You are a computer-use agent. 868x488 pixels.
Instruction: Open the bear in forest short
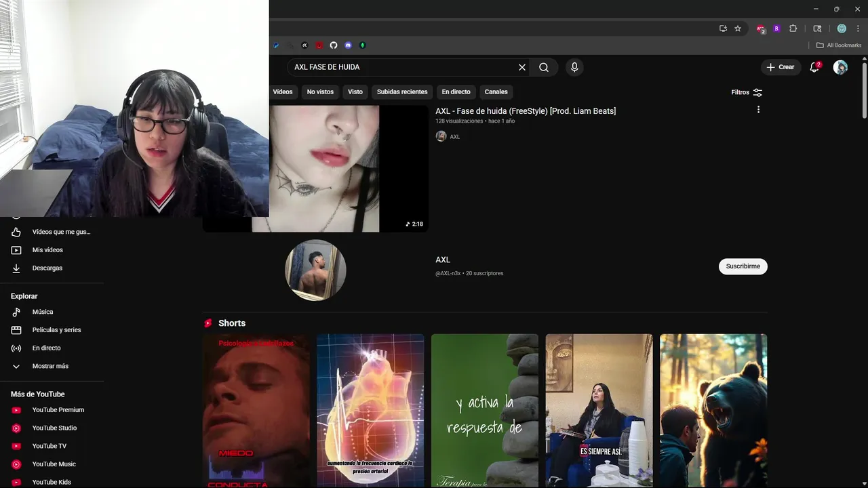click(x=713, y=411)
